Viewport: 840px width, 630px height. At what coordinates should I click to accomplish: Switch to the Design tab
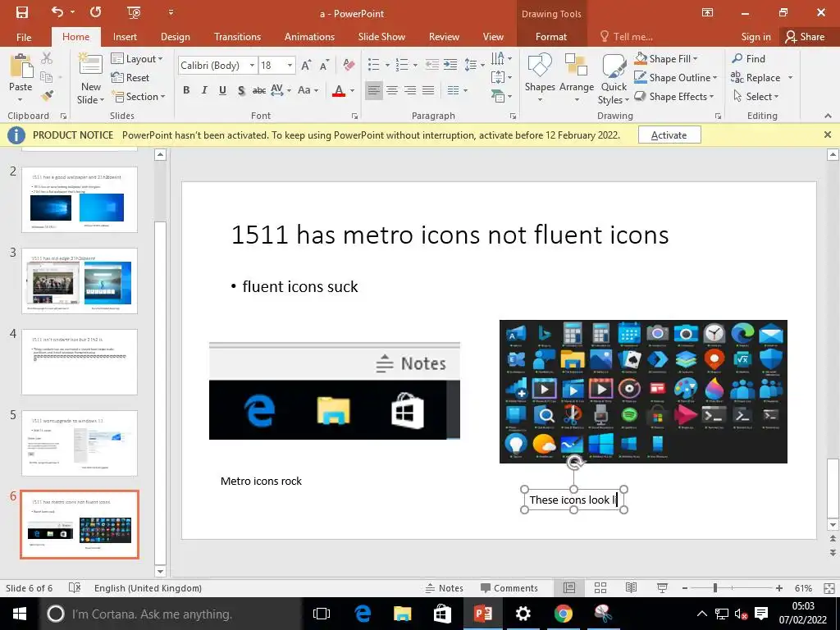click(176, 37)
